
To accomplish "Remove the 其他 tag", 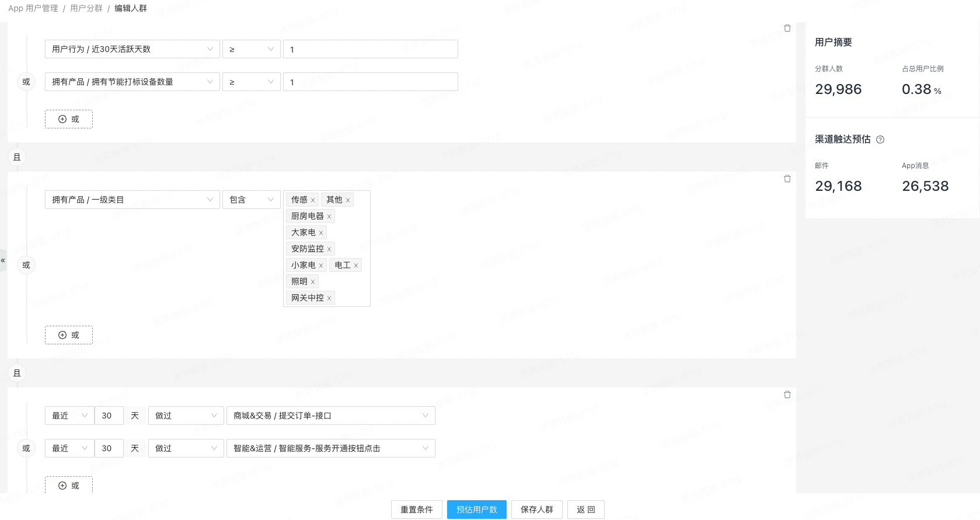I will click(x=348, y=200).
